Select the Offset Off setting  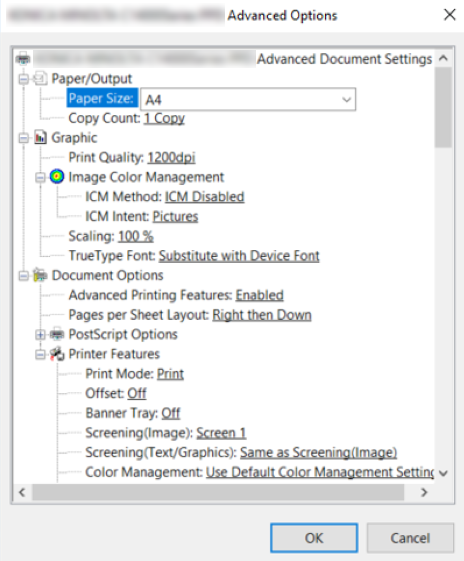(137, 394)
